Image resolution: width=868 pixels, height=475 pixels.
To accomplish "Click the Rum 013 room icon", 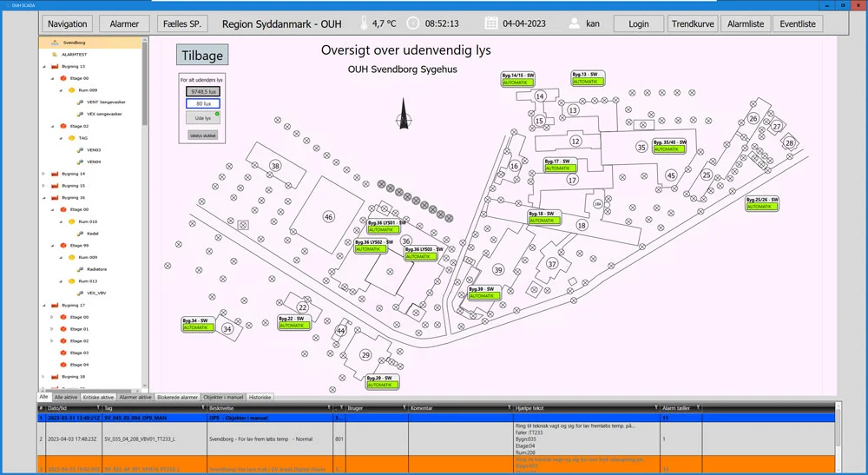I will [x=71, y=281].
